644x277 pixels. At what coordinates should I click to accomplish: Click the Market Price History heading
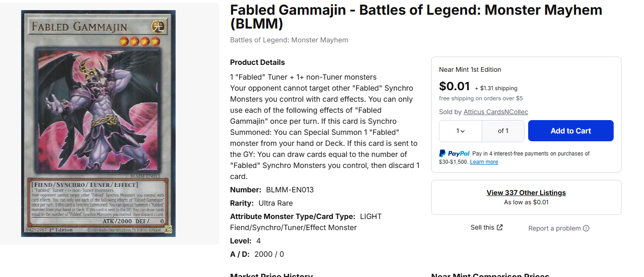[x=271, y=275]
